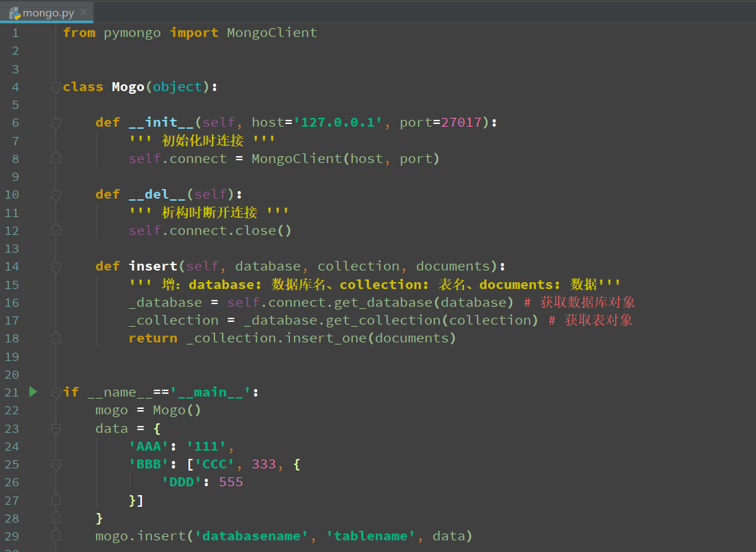
Task: Click the 'databasename' string argument
Action: pyautogui.click(x=251, y=536)
